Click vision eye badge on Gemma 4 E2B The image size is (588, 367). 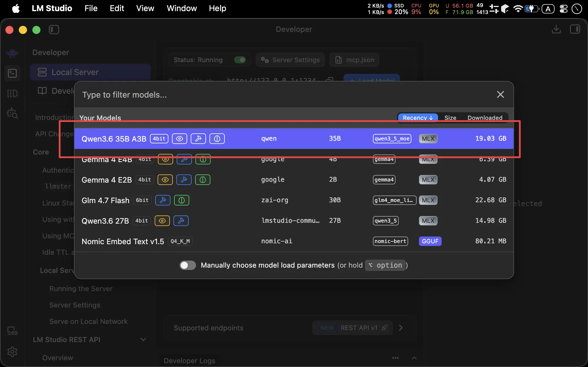[x=165, y=180]
